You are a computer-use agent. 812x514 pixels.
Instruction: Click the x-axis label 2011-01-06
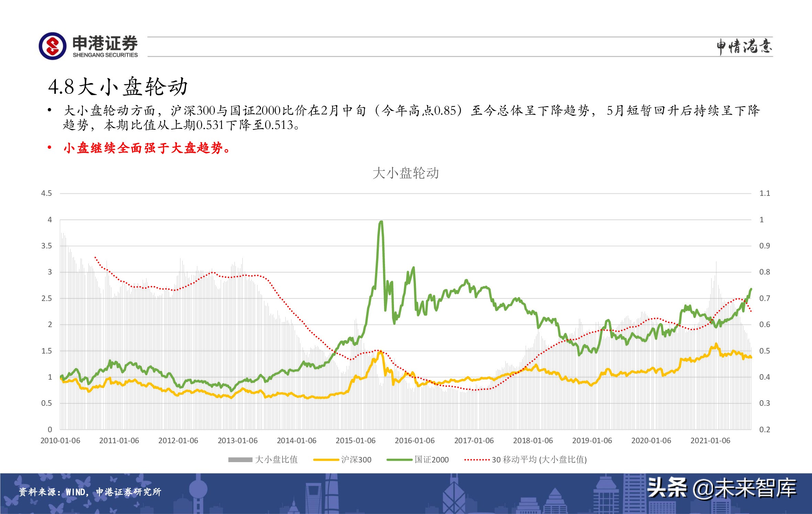(119, 440)
